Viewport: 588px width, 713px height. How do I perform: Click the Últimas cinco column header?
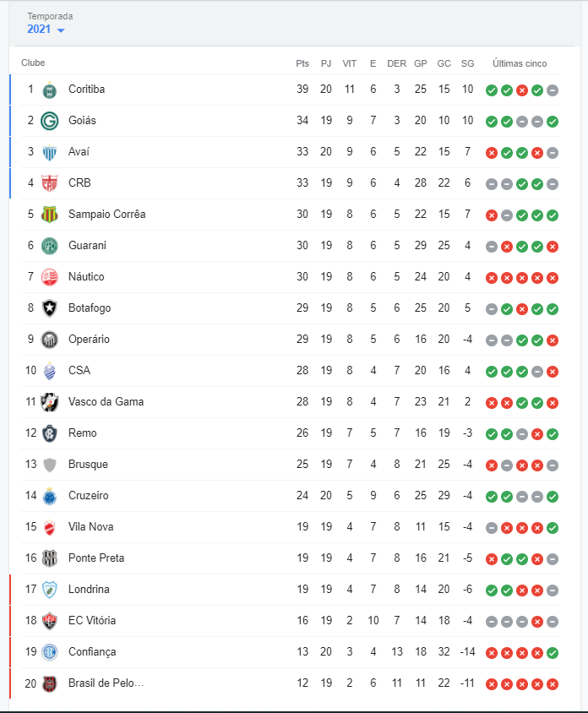point(520,63)
